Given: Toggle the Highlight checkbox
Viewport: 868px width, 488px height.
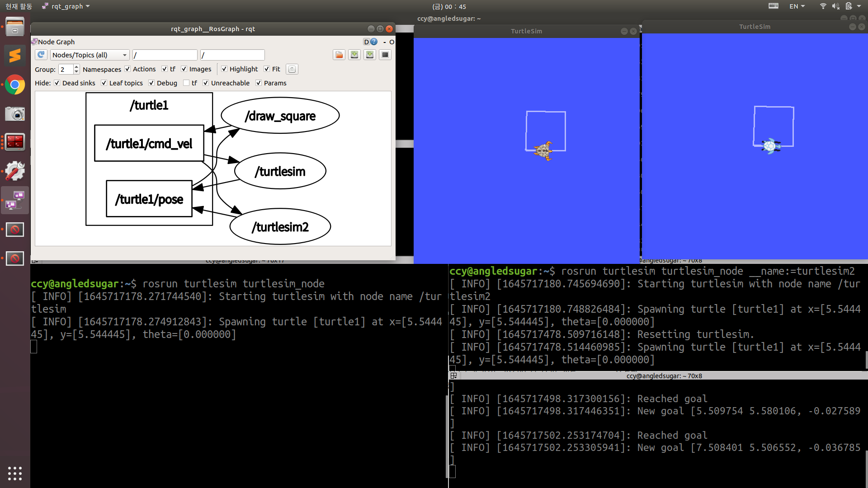Looking at the screenshot, I should [224, 69].
